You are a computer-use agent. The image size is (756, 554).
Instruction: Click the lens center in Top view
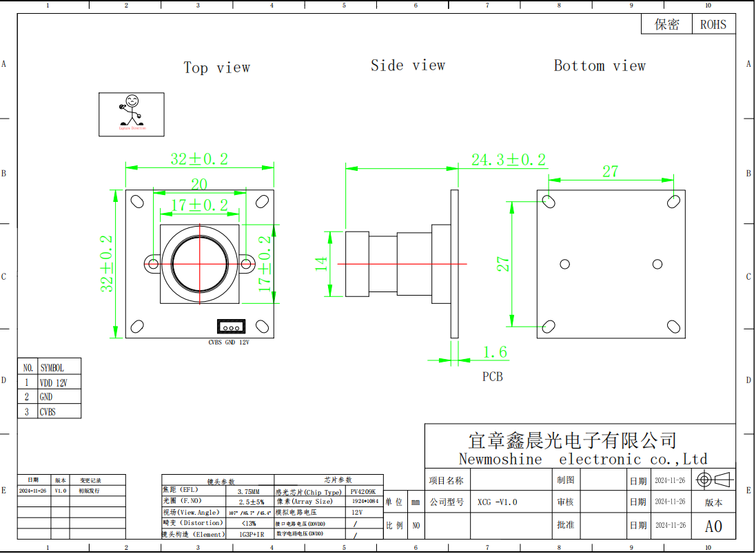[200, 263]
